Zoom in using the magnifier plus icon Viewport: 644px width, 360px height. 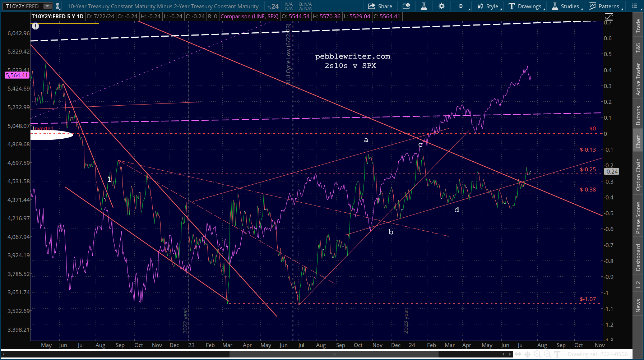click(x=537, y=354)
